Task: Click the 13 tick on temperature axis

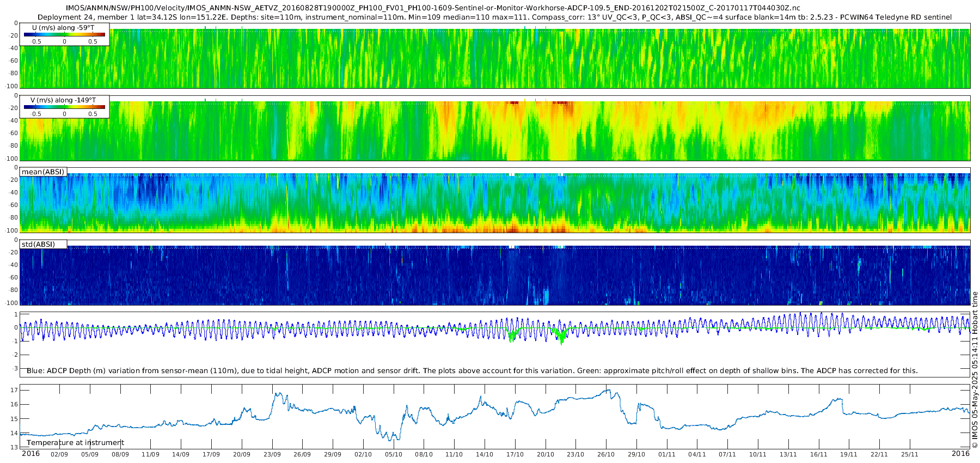Action: [14, 447]
